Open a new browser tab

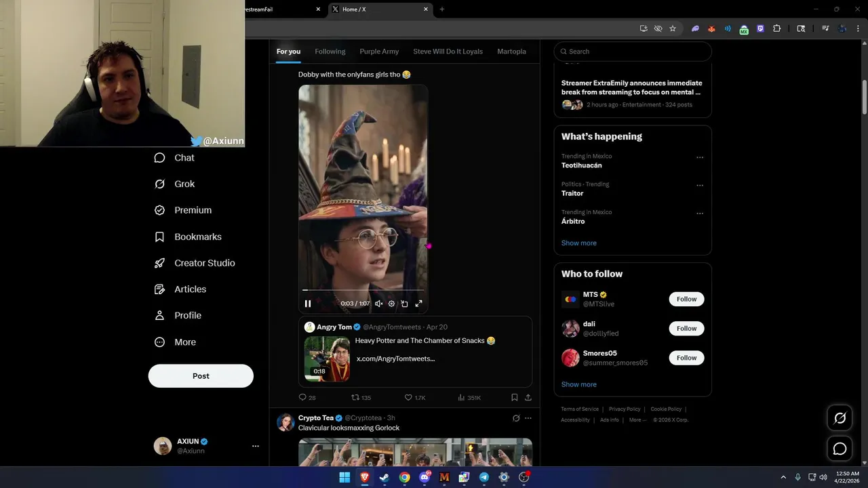(442, 9)
